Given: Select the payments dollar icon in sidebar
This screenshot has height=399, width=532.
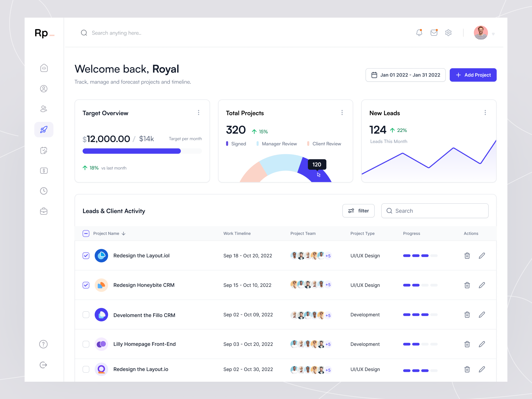Looking at the screenshot, I should [x=44, y=171].
